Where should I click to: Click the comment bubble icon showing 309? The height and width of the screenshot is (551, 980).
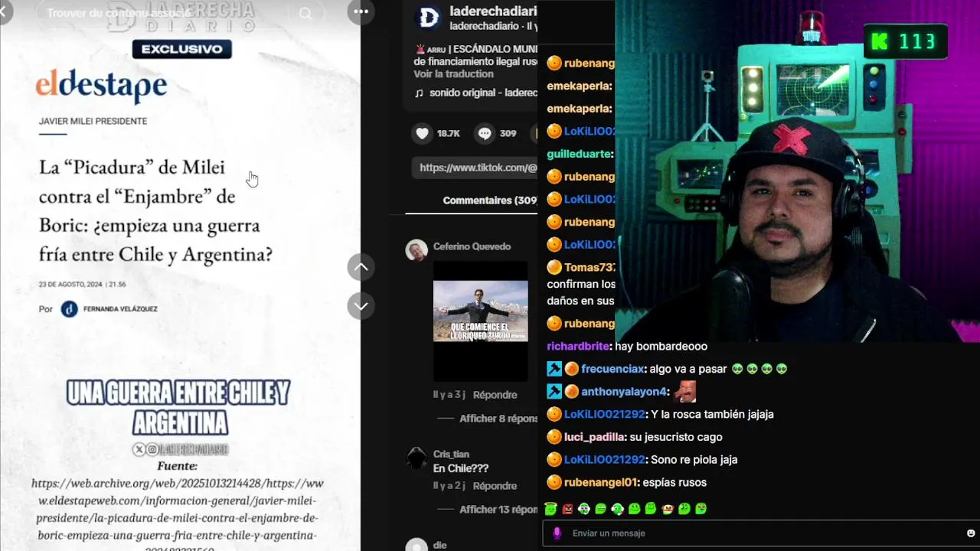pyautogui.click(x=485, y=133)
